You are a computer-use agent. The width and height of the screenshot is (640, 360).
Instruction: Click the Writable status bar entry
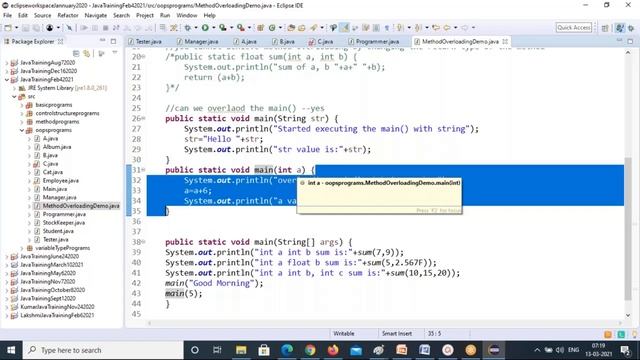tap(344, 333)
